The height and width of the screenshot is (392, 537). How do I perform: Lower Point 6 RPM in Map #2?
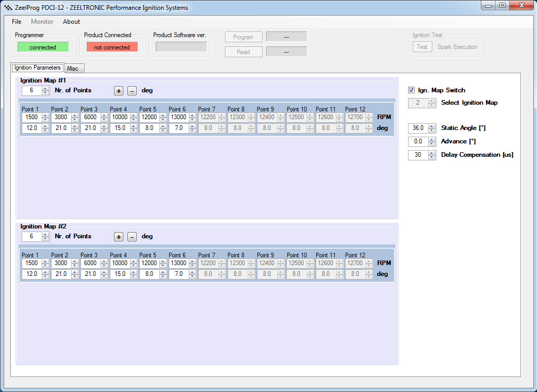click(x=192, y=265)
